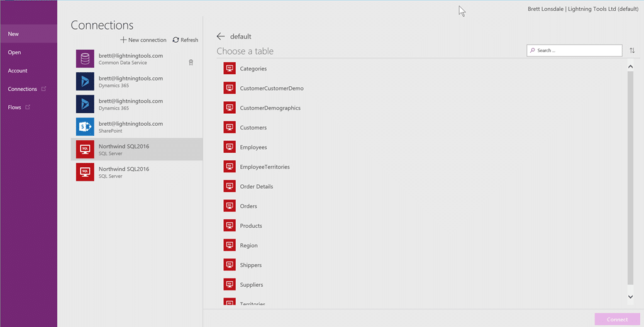Click the table list scroll up arrow
The height and width of the screenshot is (327, 644).
(x=630, y=67)
